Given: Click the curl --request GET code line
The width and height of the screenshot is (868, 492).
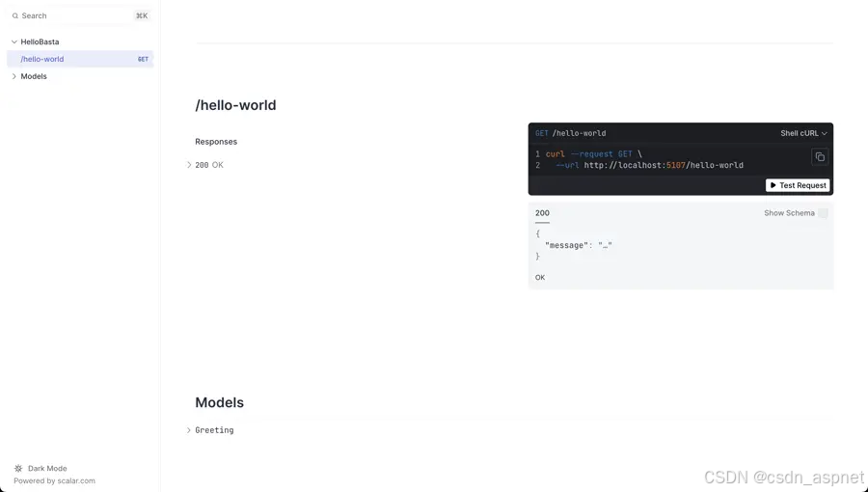Looking at the screenshot, I should (593, 154).
